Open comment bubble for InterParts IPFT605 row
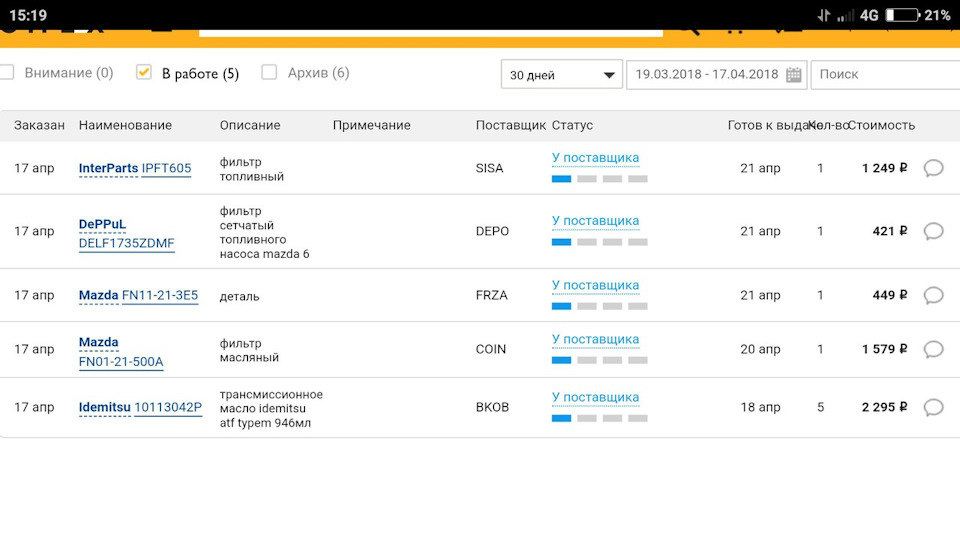This screenshot has width=960, height=540. tap(933, 168)
